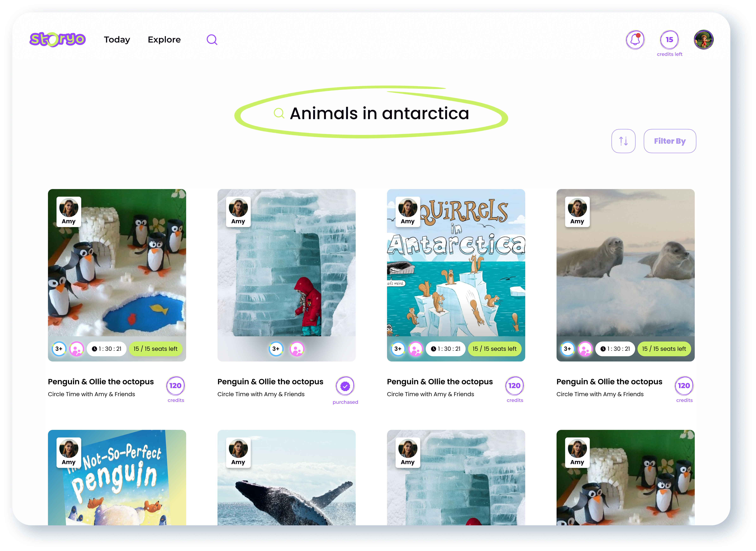
Task: Click Amy avatar on seals card
Action: tap(577, 212)
